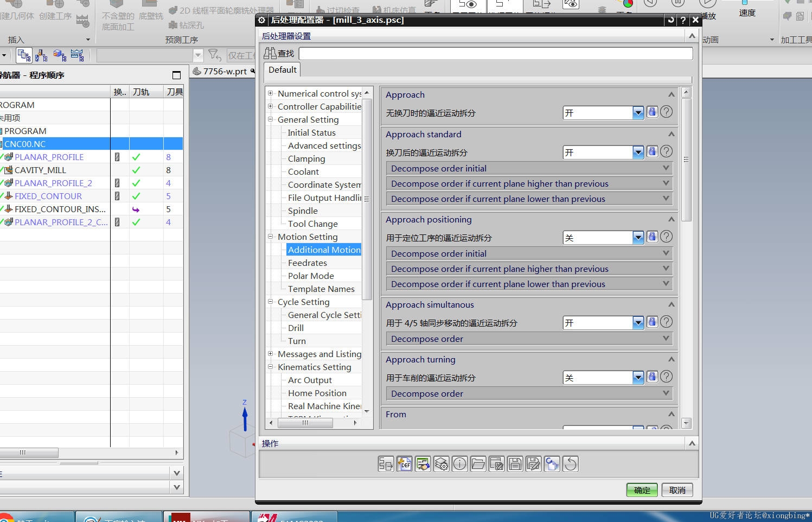Image resolution: width=812 pixels, height=522 pixels.
Task: Click the right settings panel vertical scrollbar
Action: click(x=686, y=160)
